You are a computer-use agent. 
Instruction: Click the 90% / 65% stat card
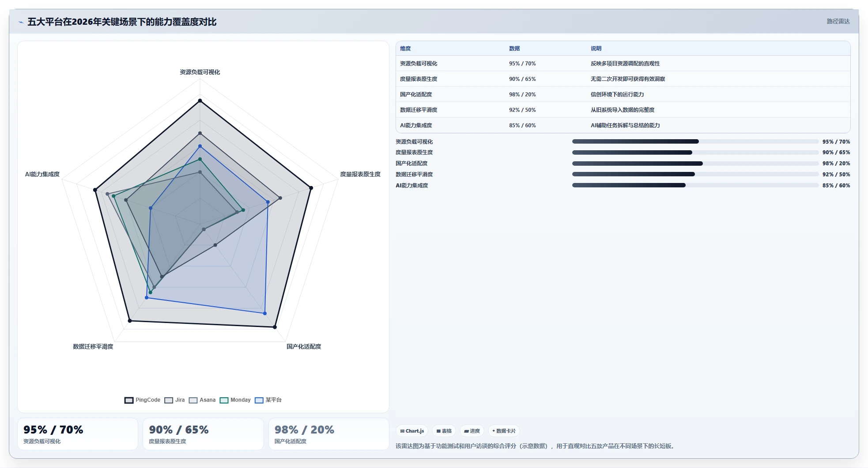pos(203,434)
